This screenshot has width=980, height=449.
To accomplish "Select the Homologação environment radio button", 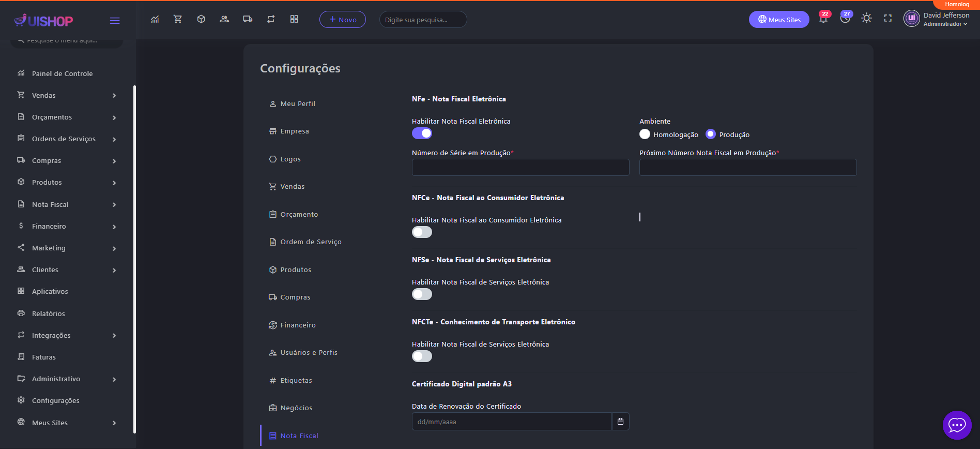I will pos(645,134).
